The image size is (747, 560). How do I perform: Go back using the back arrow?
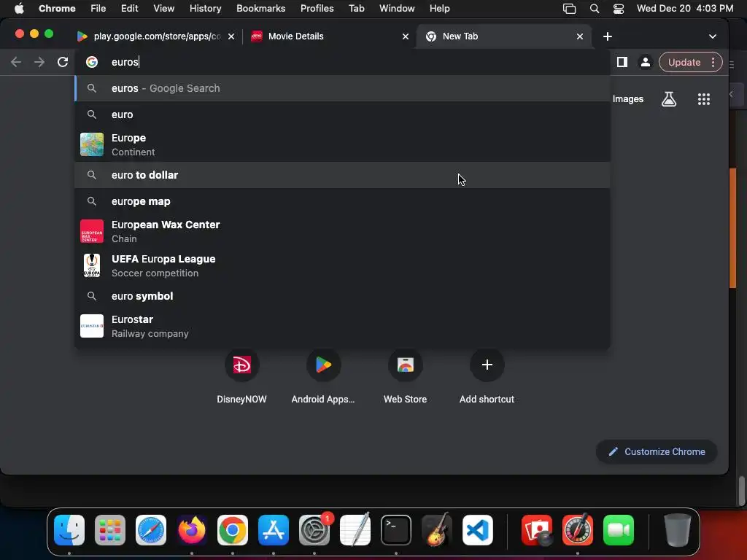coord(16,62)
